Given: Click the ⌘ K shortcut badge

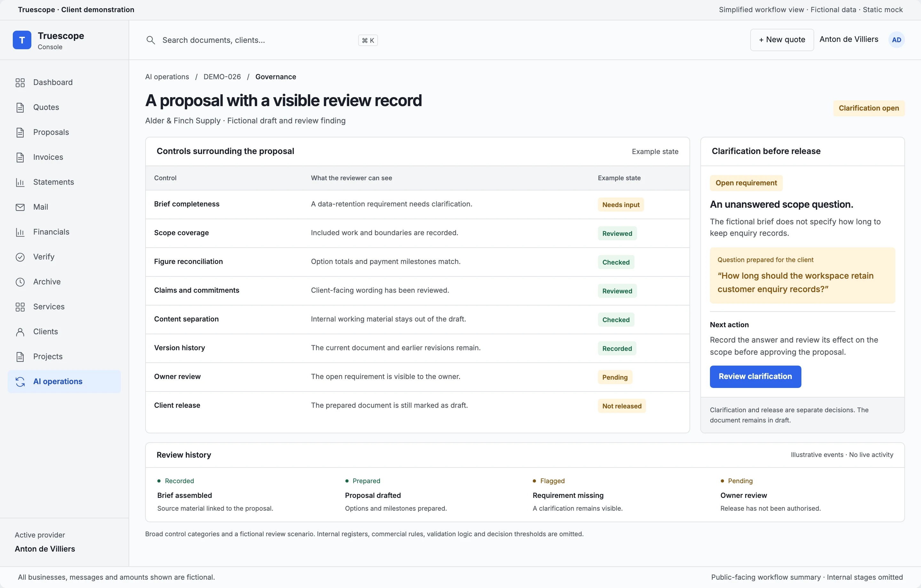Looking at the screenshot, I should (367, 40).
